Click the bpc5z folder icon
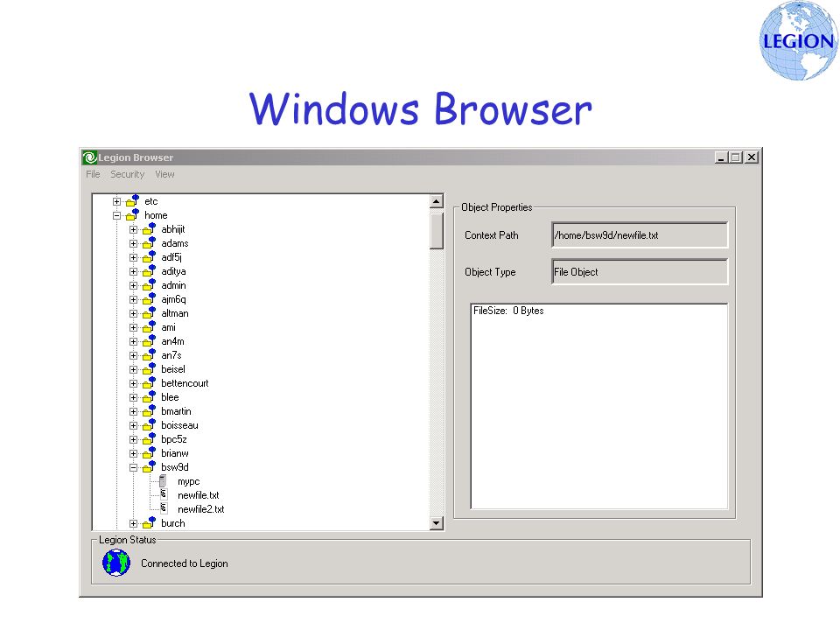This screenshot has width=840, height=630. coord(149,438)
